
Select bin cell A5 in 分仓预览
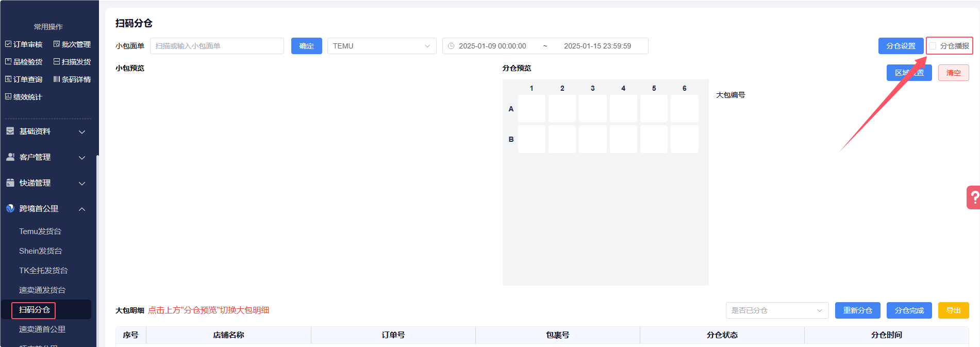[654, 108]
